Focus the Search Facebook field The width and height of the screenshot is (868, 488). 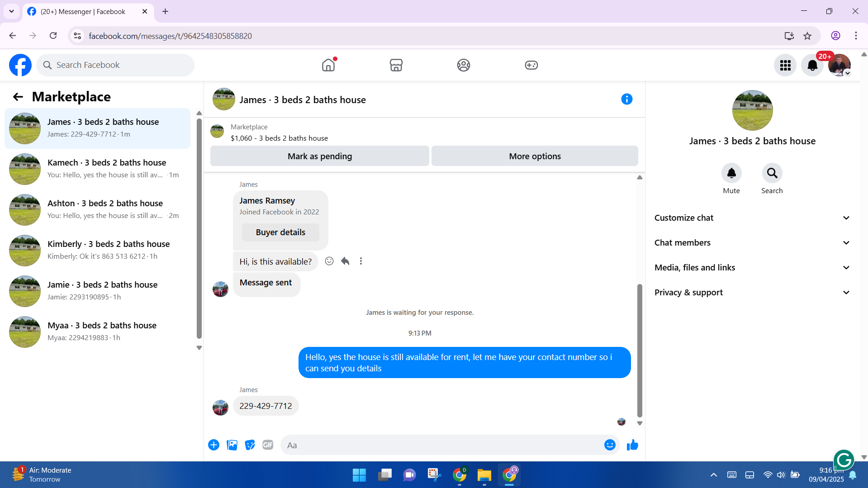pos(115,65)
